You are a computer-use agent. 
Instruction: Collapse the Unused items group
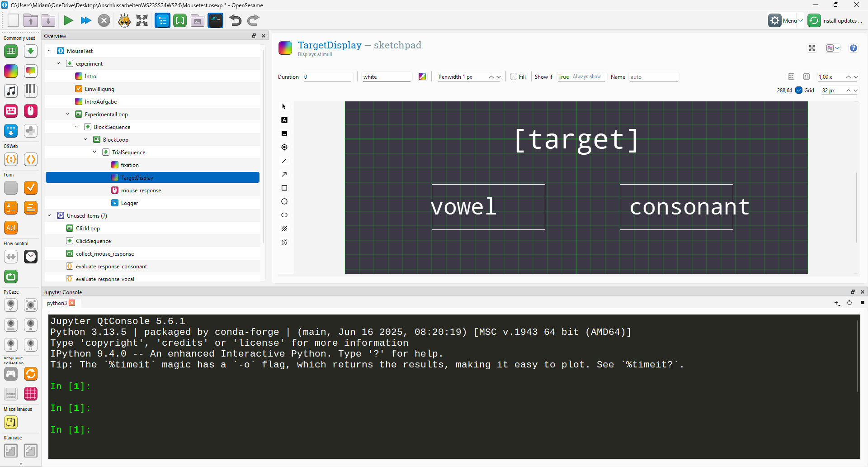click(x=49, y=216)
